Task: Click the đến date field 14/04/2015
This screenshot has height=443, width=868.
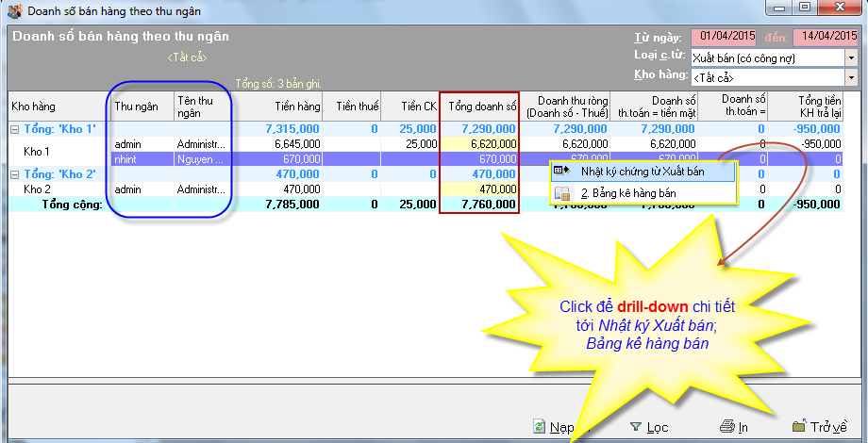Action: pyautogui.click(x=825, y=38)
